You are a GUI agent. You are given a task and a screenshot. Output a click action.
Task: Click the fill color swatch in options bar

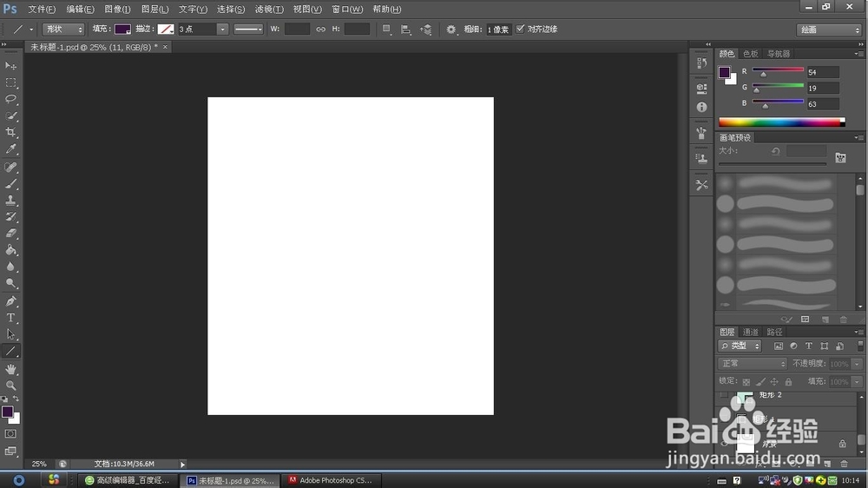tap(122, 30)
